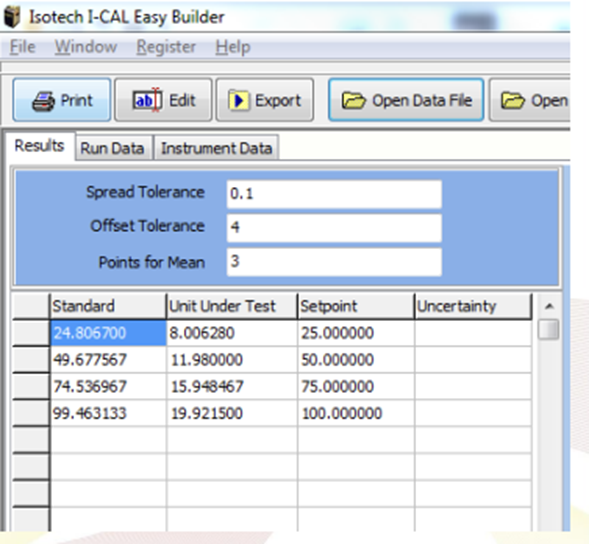Click the printer icon on Print button
589x544 pixels.
[x=44, y=101]
